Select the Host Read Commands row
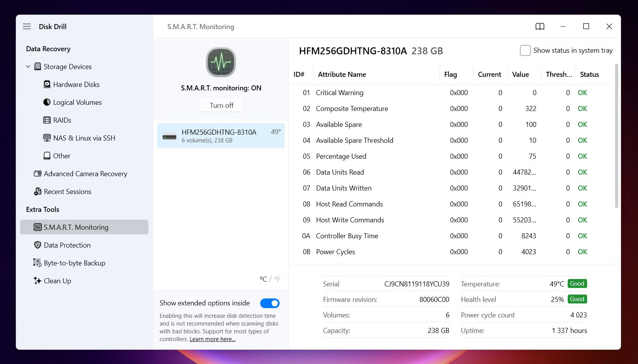The height and width of the screenshot is (364, 638). (x=451, y=204)
